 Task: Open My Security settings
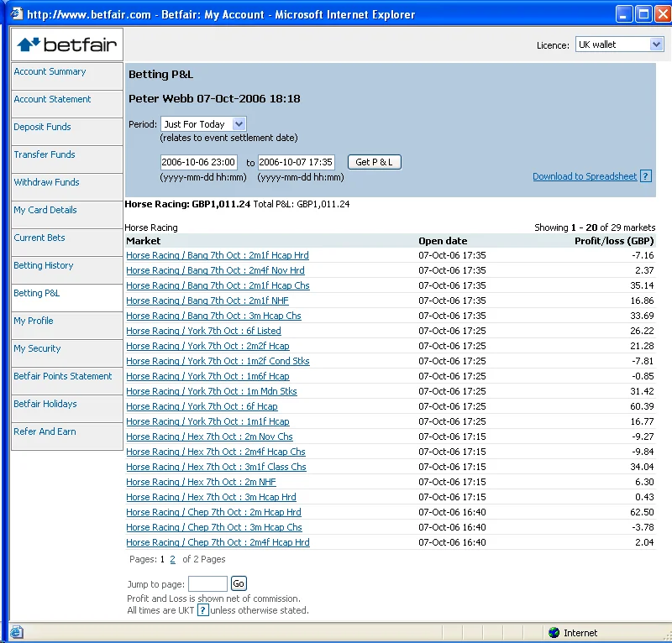(x=37, y=348)
